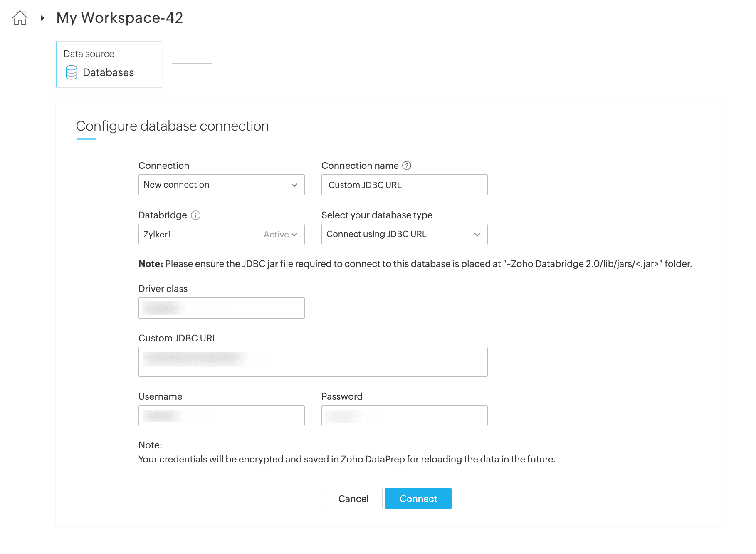Click the Connection name help icon
The height and width of the screenshot is (554, 756).
coord(407,166)
